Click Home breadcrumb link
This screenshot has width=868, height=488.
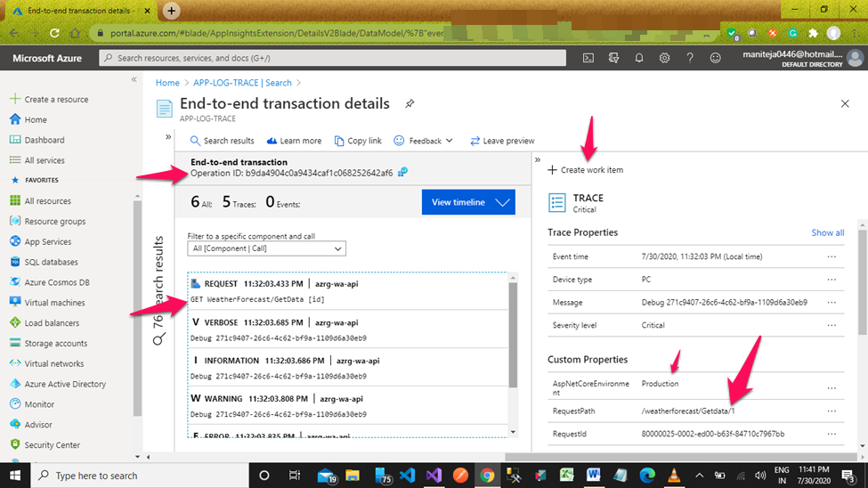pos(167,83)
